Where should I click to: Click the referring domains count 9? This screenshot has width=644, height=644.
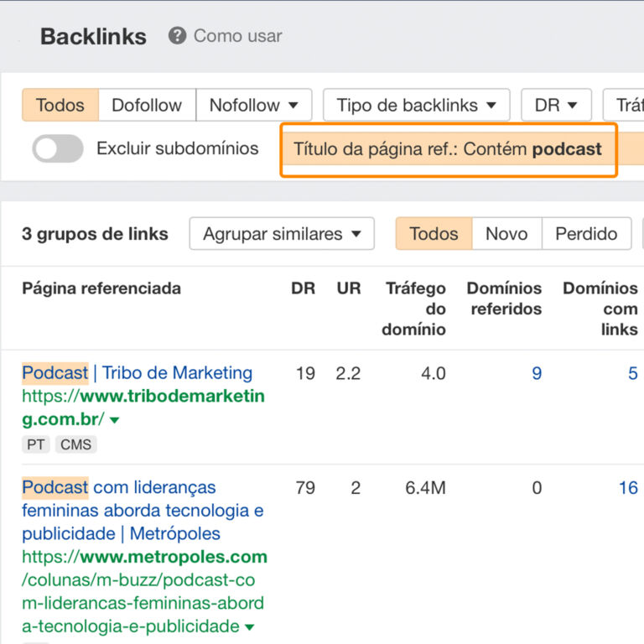coord(537,373)
